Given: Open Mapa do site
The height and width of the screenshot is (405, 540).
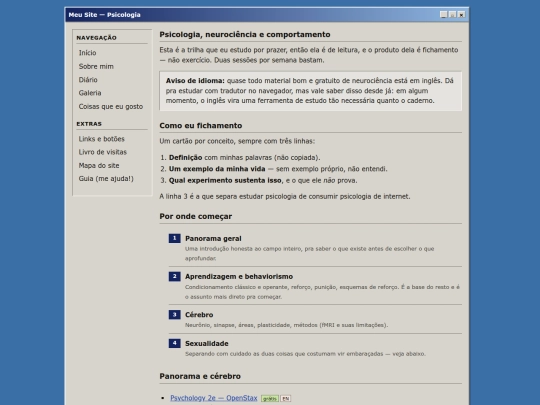Looking at the screenshot, I should coord(99,165).
